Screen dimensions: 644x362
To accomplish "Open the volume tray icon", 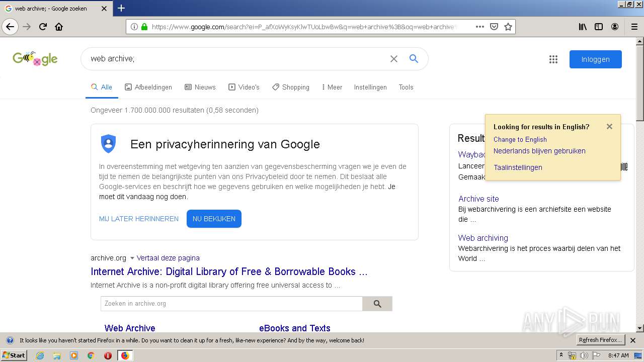I will [584, 355].
